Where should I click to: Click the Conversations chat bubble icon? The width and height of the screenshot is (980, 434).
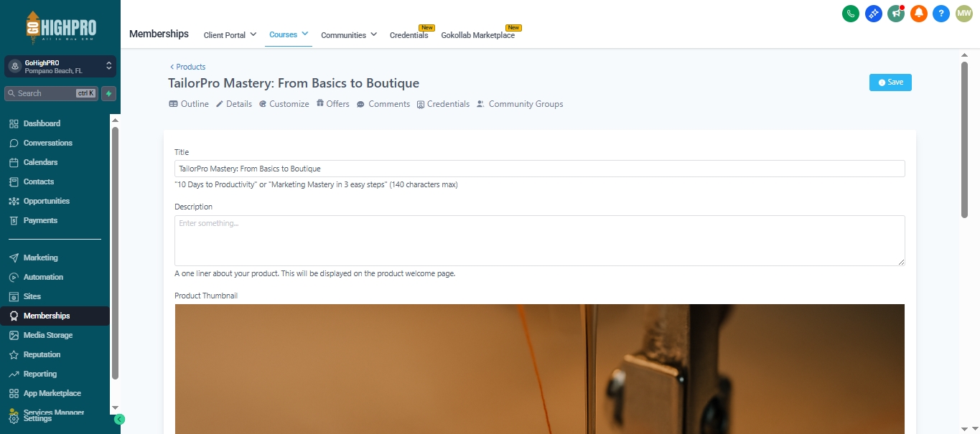14,143
